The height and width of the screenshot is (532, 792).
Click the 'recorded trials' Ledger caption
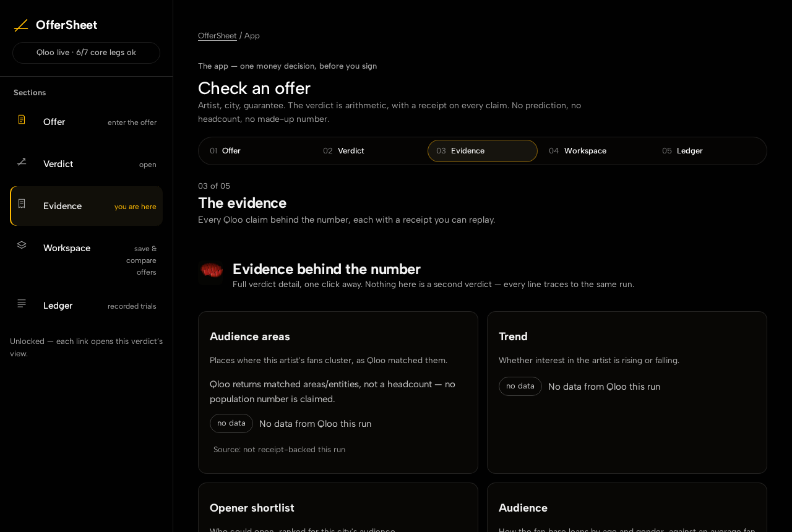tap(132, 306)
